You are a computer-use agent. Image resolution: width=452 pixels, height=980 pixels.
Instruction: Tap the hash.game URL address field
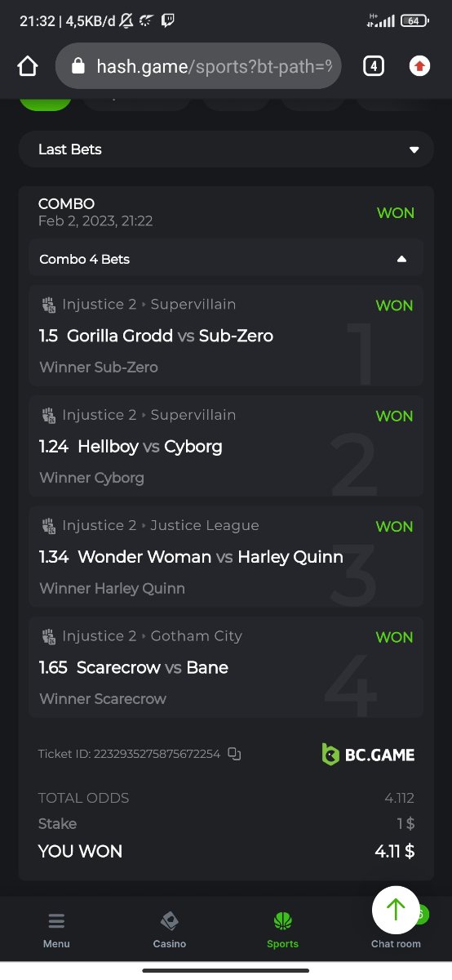coord(198,66)
